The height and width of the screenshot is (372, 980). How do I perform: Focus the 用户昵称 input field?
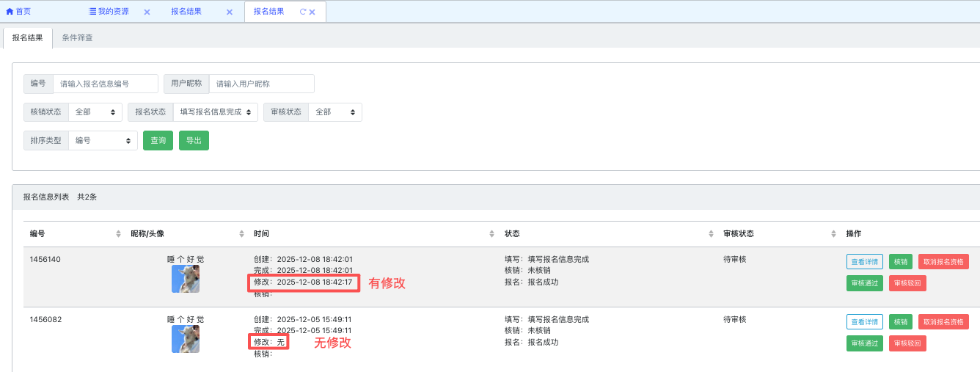[261, 84]
